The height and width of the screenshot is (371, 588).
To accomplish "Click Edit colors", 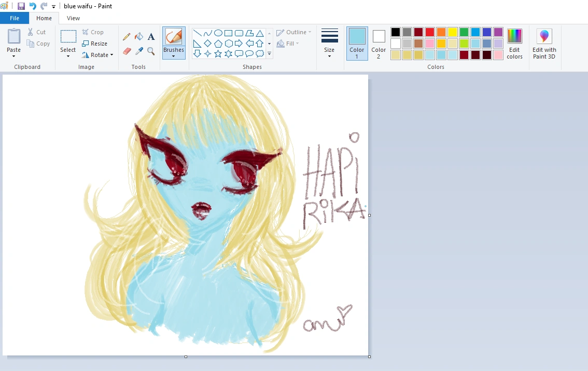I will [514, 44].
